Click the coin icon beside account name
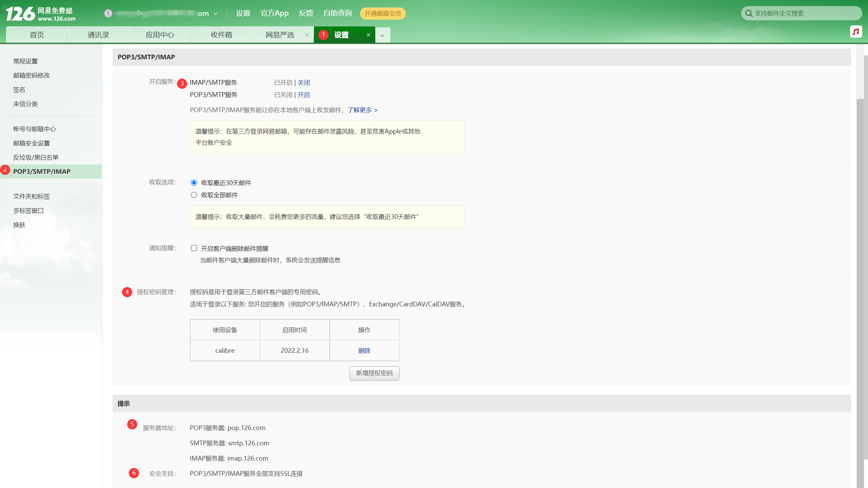 click(108, 14)
